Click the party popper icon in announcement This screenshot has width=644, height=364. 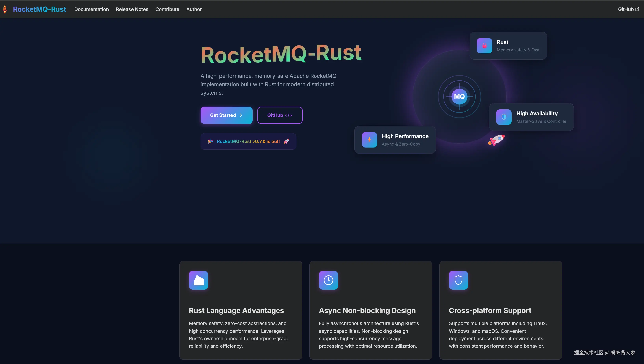coord(210,141)
